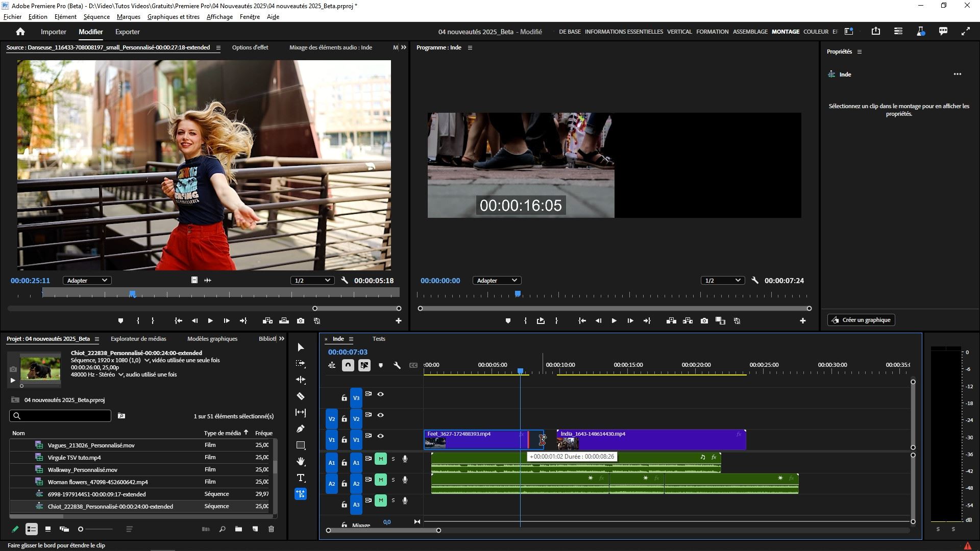
Task: Select the Selection arrow tool
Action: [301, 347]
